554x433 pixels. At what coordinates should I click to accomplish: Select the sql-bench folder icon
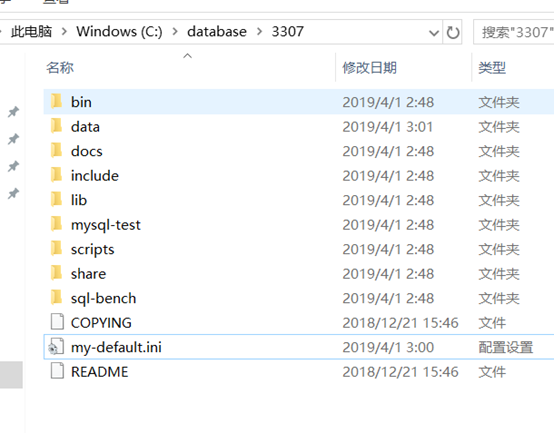57,298
